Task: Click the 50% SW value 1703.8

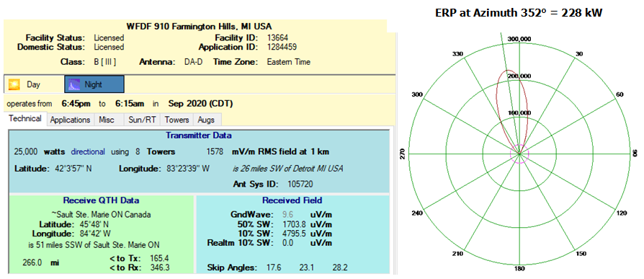Action: (x=295, y=224)
